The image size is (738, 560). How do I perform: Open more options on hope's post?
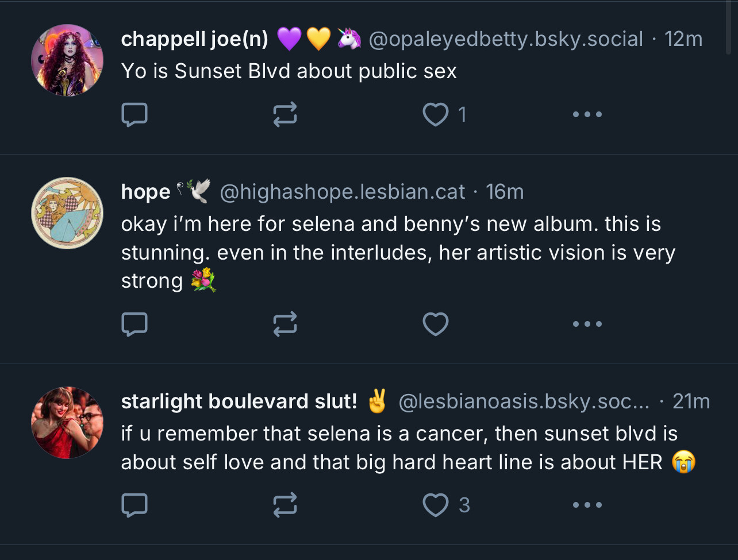[x=587, y=324]
